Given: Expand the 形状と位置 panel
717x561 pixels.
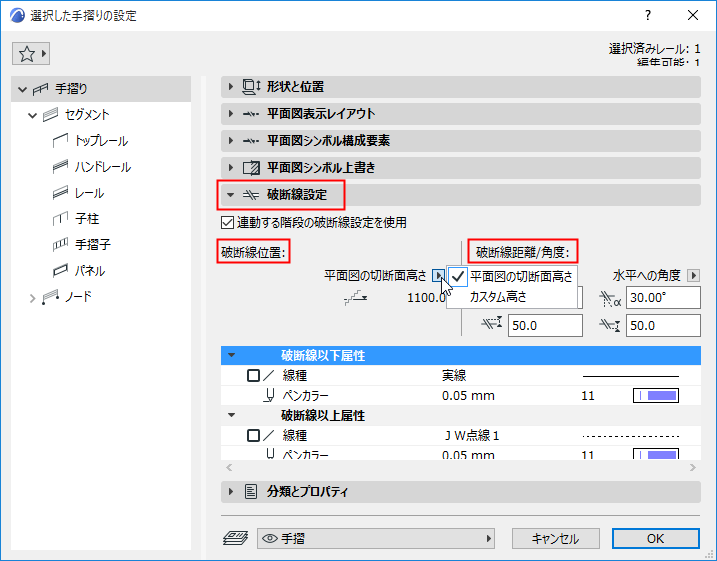Looking at the screenshot, I should 231,86.
